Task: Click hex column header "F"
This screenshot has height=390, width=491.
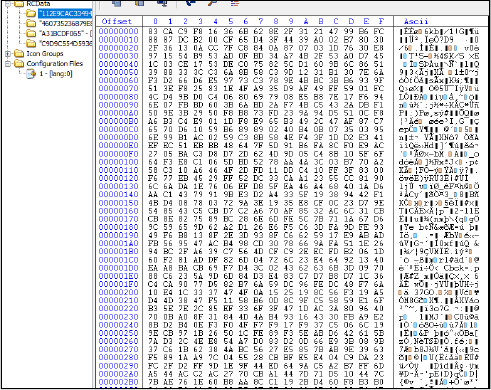Action: tap(381, 21)
